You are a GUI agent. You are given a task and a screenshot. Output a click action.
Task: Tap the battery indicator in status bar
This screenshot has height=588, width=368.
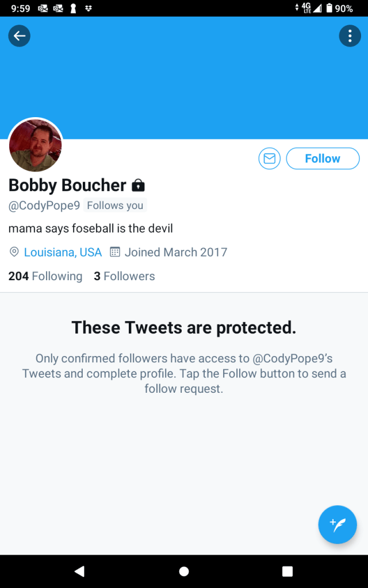click(x=329, y=8)
